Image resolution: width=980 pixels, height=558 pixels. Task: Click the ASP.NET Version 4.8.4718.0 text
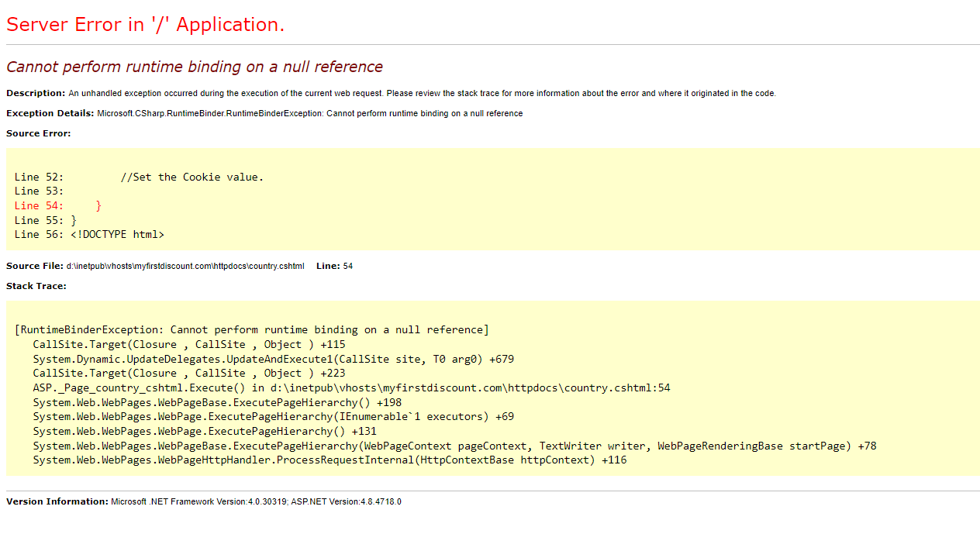[346, 501]
